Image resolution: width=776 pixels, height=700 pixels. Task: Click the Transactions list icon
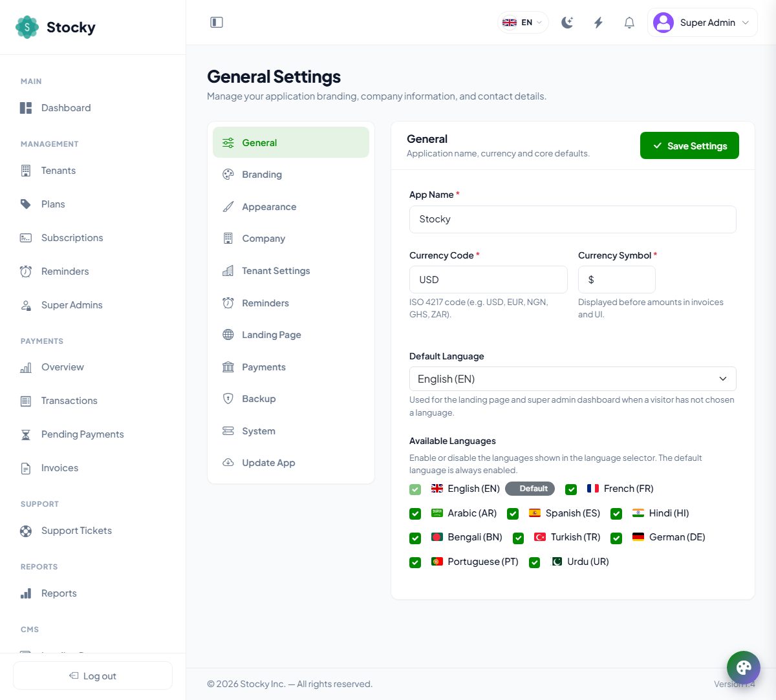click(26, 401)
